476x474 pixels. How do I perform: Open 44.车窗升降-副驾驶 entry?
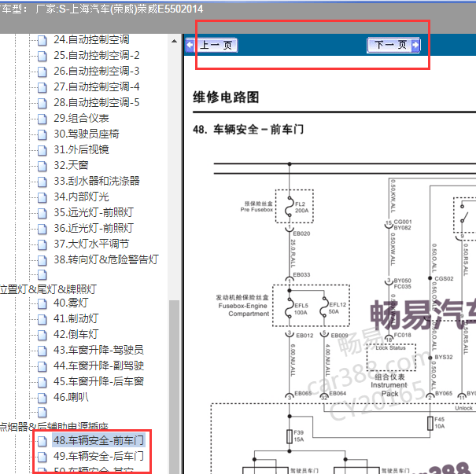tap(98, 366)
